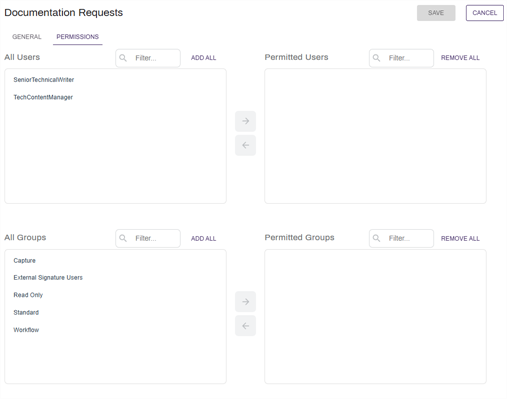Focus the All Users filter field

(x=148, y=58)
